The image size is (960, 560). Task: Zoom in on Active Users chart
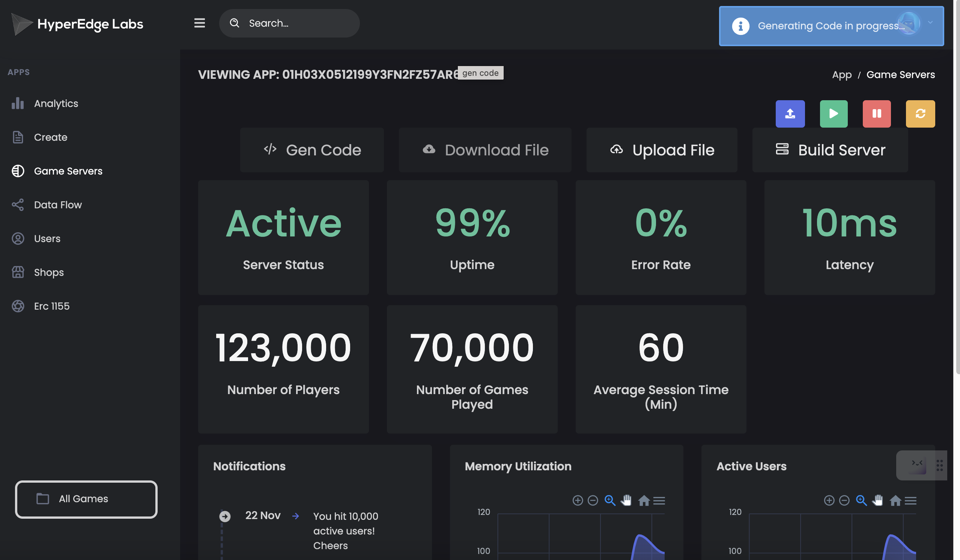click(x=829, y=500)
